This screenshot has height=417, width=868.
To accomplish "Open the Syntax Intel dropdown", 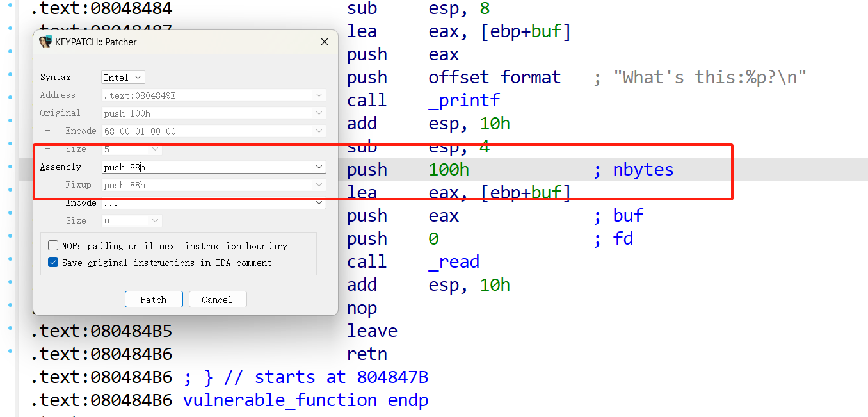I will pyautogui.click(x=123, y=78).
